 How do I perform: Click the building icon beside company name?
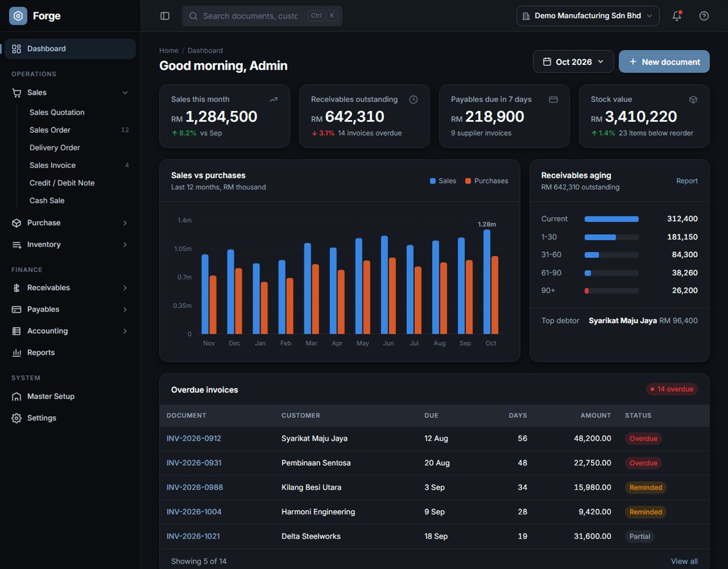click(x=526, y=16)
